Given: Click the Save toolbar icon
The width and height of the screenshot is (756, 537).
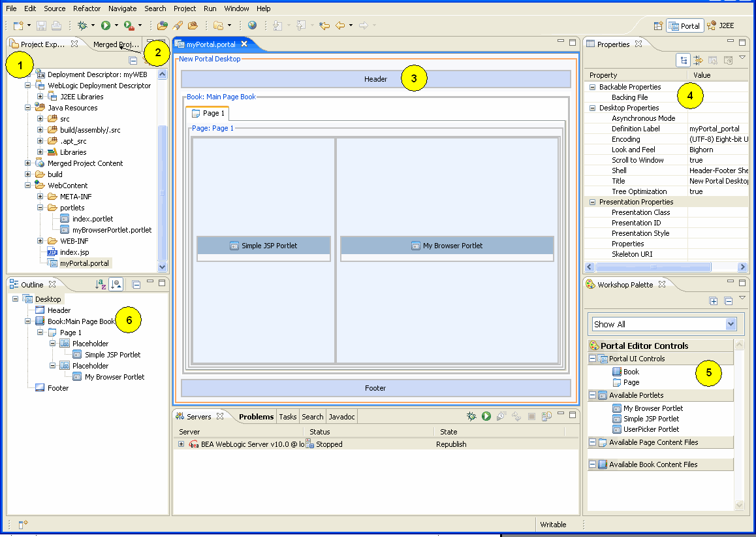Looking at the screenshot, I should [x=42, y=25].
